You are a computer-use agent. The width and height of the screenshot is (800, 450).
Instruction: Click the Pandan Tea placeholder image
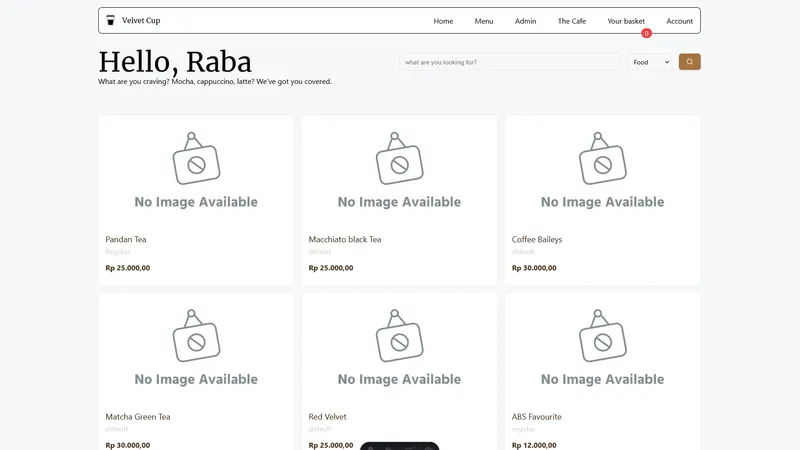click(x=196, y=170)
